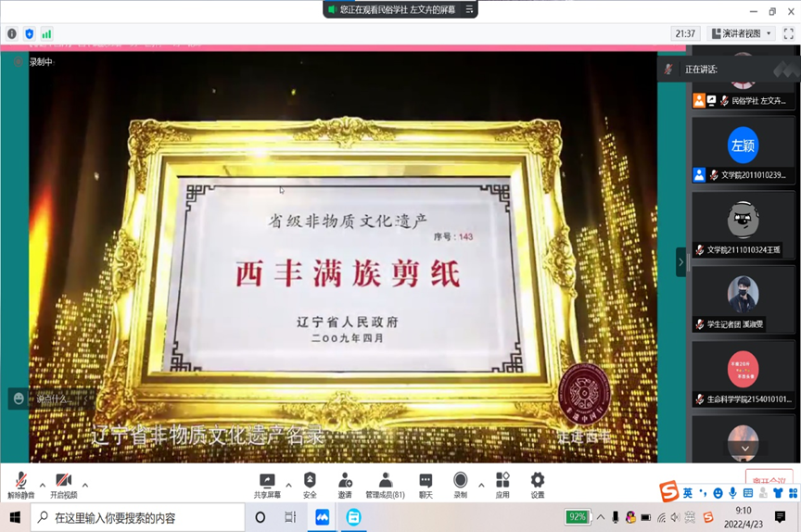This screenshot has width=801, height=532.
Task: Open meeting Settings (设置) gear
Action: pyautogui.click(x=538, y=481)
